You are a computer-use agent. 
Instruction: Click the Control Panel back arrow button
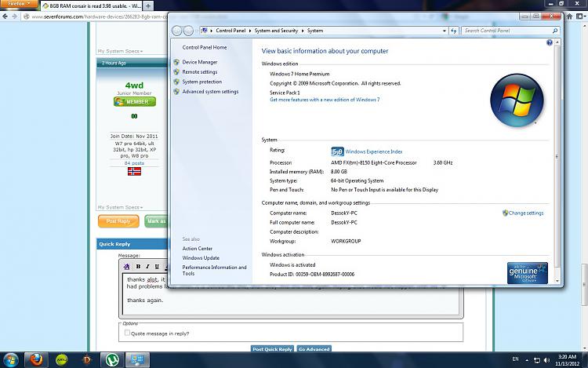[x=176, y=31]
